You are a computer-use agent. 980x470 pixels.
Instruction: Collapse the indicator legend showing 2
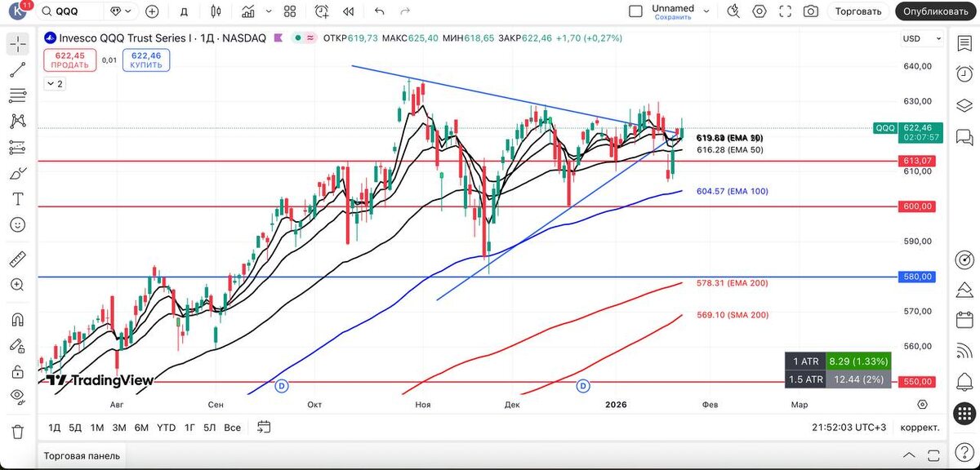pyautogui.click(x=55, y=83)
